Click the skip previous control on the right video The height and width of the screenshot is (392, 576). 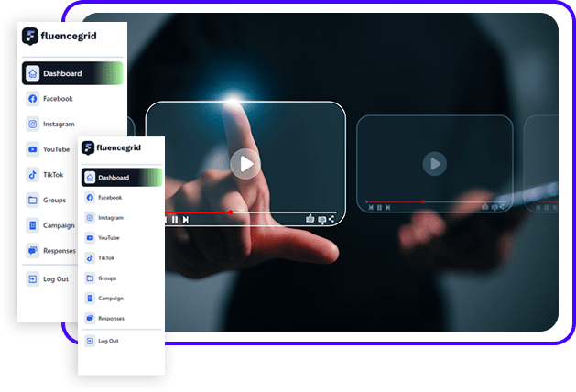(x=371, y=208)
